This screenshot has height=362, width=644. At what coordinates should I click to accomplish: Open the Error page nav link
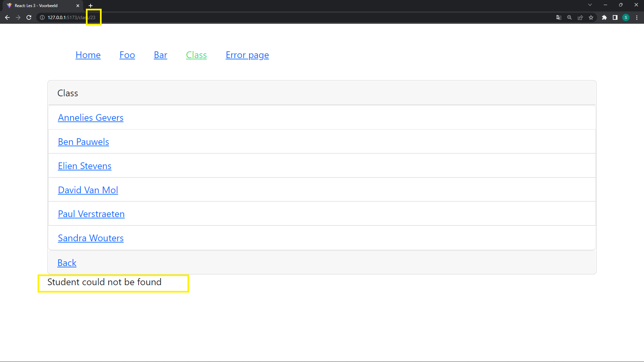tap(247, 55)
